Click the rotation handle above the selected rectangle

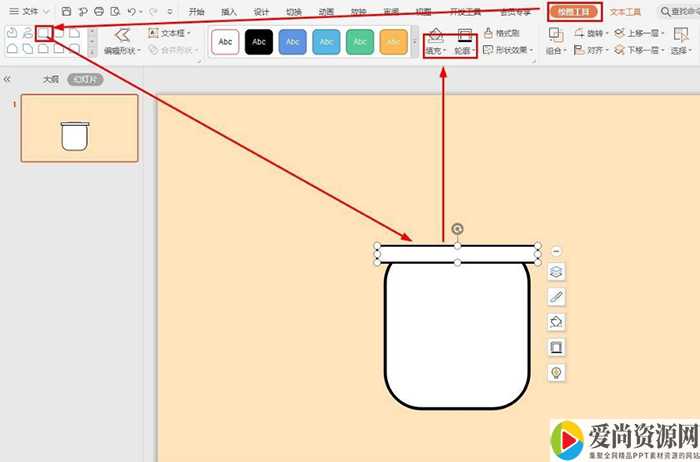click(458, 229)
